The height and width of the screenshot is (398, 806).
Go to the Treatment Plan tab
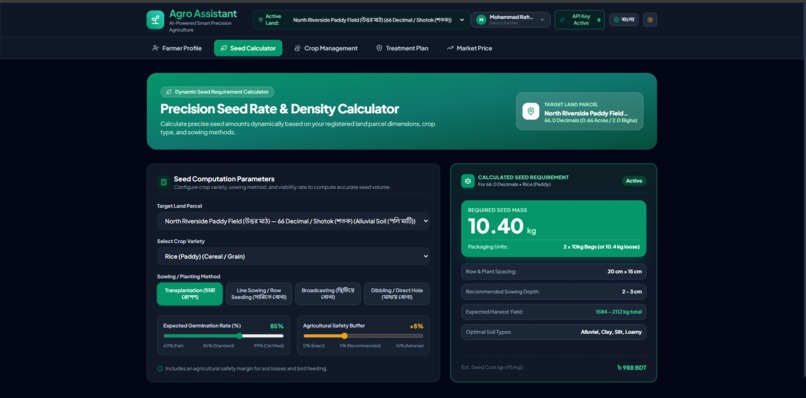[402, 48]
